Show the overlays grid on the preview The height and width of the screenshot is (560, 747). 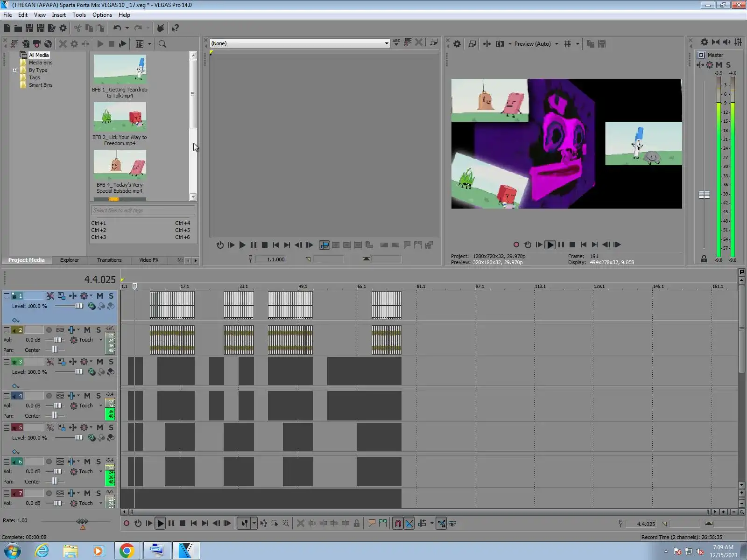(568, 44)
